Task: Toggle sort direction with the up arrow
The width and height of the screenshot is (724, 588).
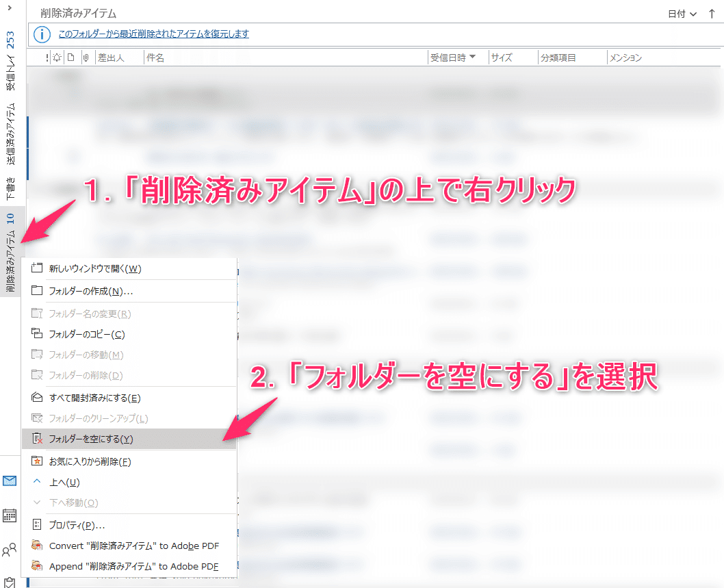Action: click(x=712, y=13)
